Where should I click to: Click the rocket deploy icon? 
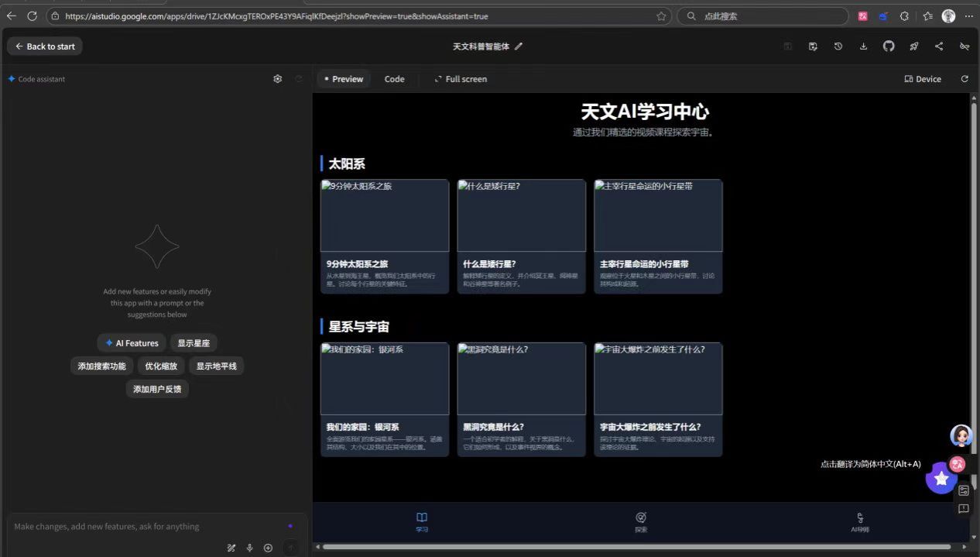[913, 46]
